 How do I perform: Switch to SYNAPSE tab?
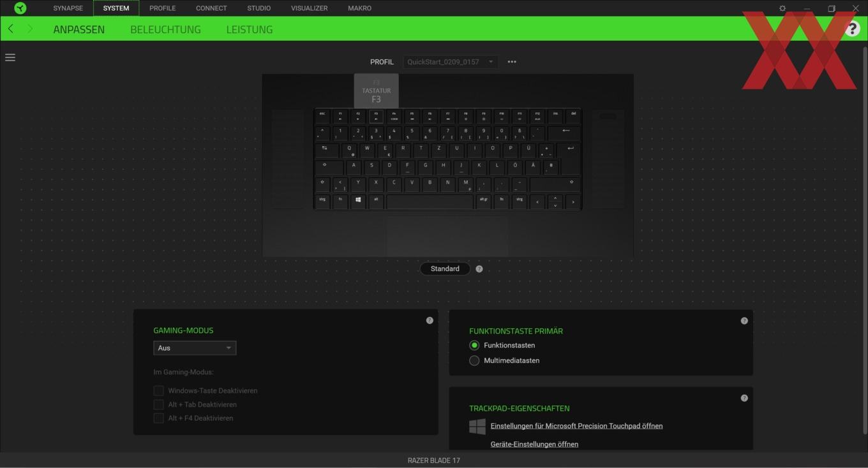tap(68, 8)
